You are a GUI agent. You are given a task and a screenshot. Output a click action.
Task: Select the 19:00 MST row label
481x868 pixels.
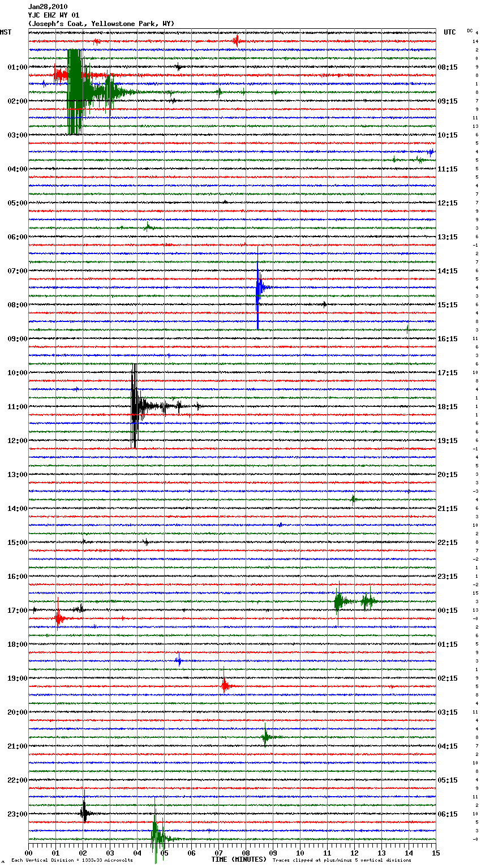click(18, 678)
